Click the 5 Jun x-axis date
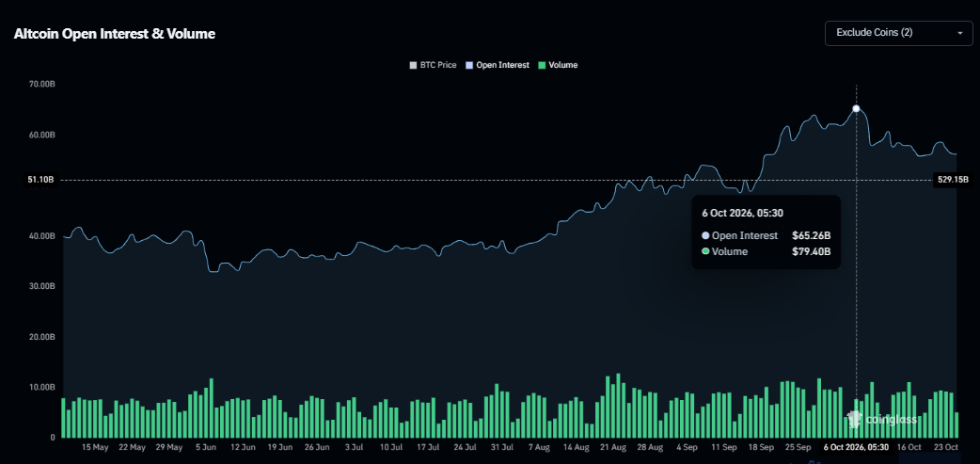The height and width of the screenshot is (464, 980). pyautogui.click(x=206, y=448)
